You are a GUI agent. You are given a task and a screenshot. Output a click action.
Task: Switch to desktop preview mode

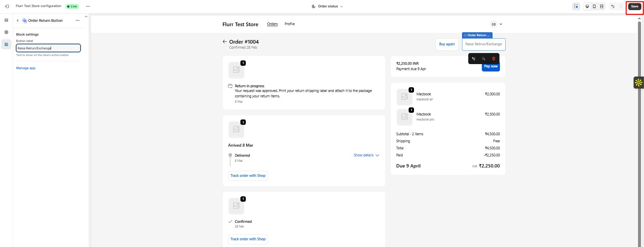(x=587, y=6)
